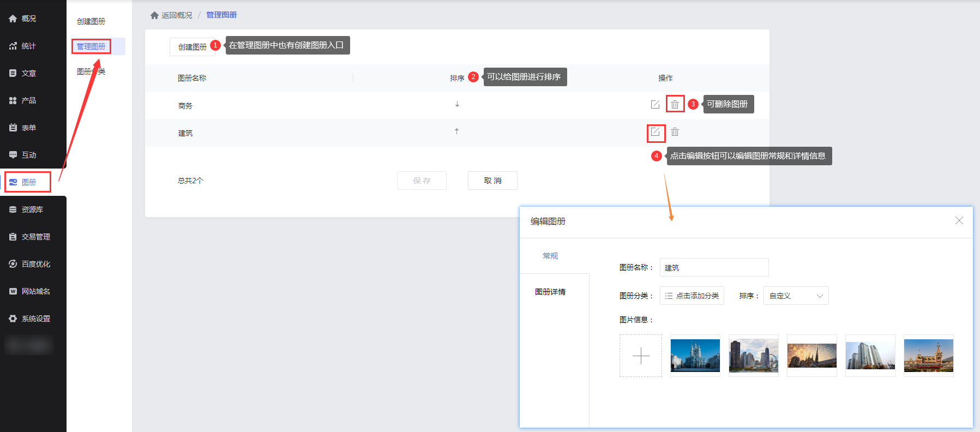Click the home icon in the breadcrumb
980x432 pixels.
pyautogui.click(x=154, y=15)
